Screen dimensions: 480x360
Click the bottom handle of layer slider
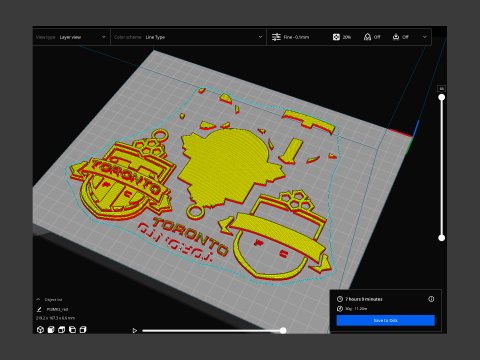[x=442, y=238]
